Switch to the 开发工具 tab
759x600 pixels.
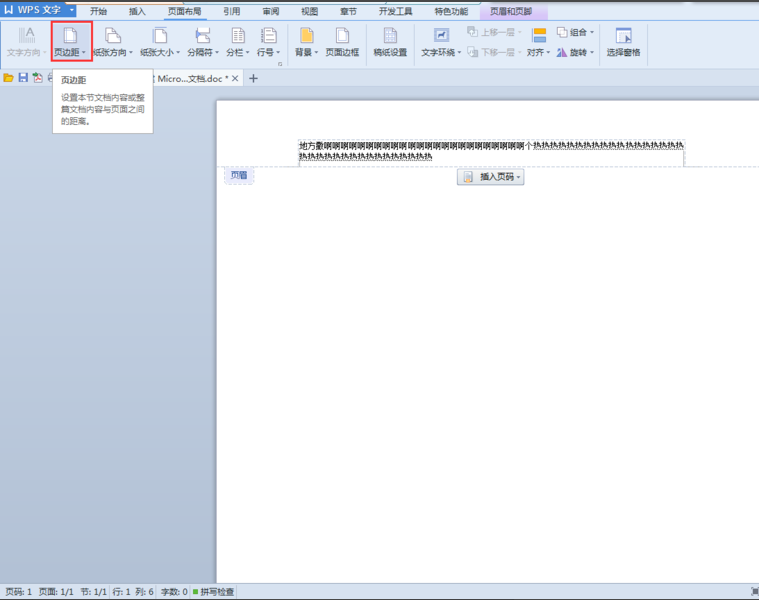pyautogui.click(x=395, y=11)
